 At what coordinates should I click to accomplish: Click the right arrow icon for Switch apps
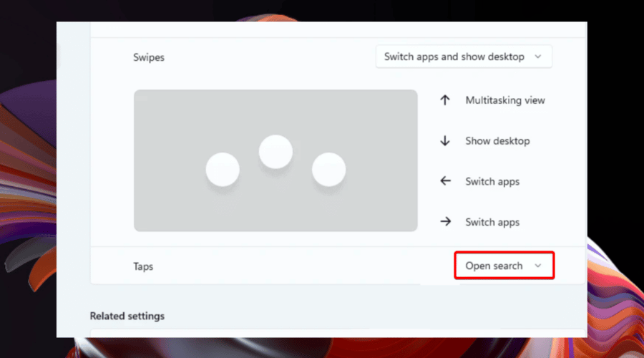pos(446,222)
